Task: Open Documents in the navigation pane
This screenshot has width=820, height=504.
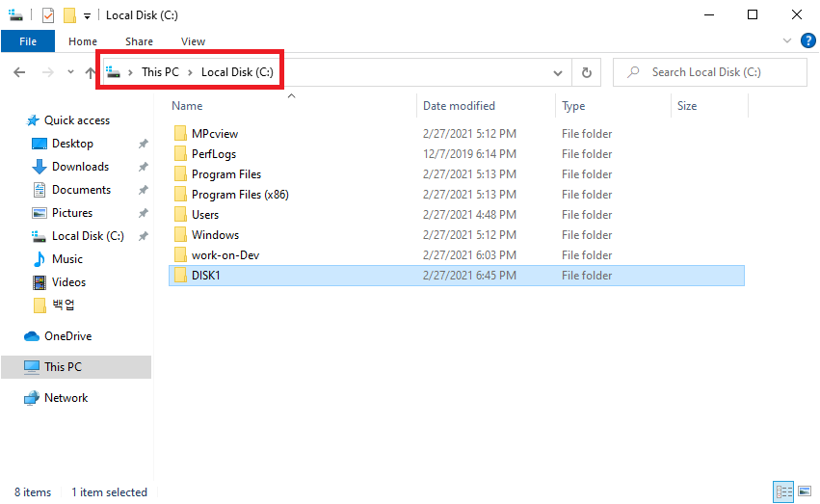Action: pyautogui.click(x=81, y=189)
